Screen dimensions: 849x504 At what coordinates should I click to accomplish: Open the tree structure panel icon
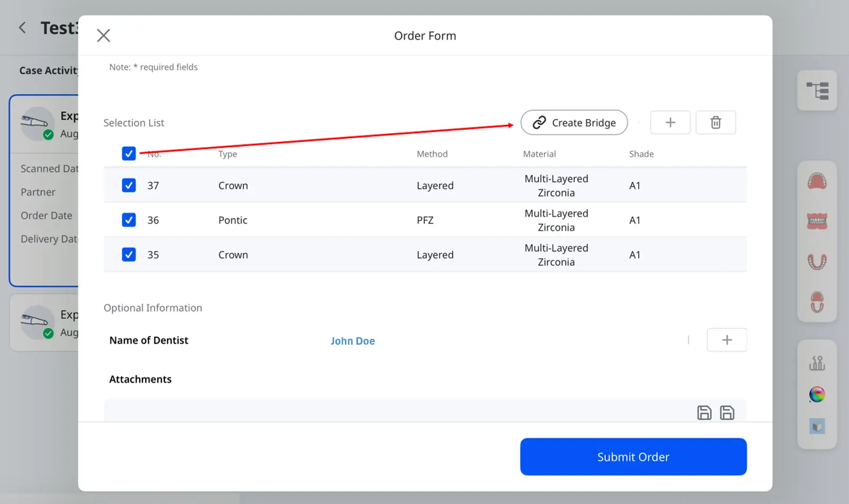(817, 91)
